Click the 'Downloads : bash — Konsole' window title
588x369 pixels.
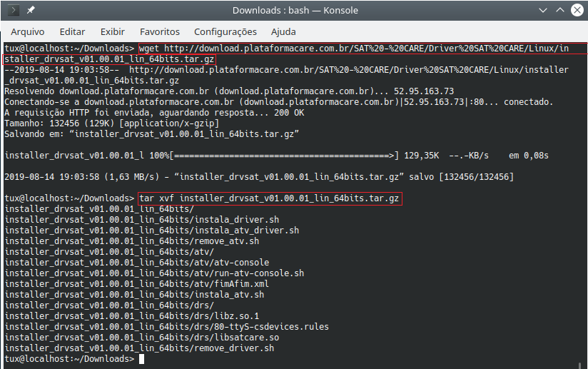pos(295,10)
